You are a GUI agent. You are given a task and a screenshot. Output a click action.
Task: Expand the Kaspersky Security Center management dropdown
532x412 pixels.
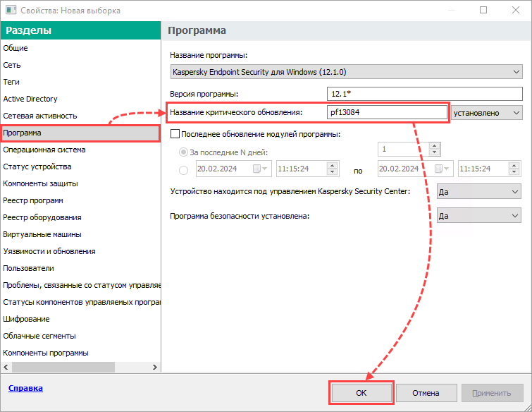[x=478, y=192]
